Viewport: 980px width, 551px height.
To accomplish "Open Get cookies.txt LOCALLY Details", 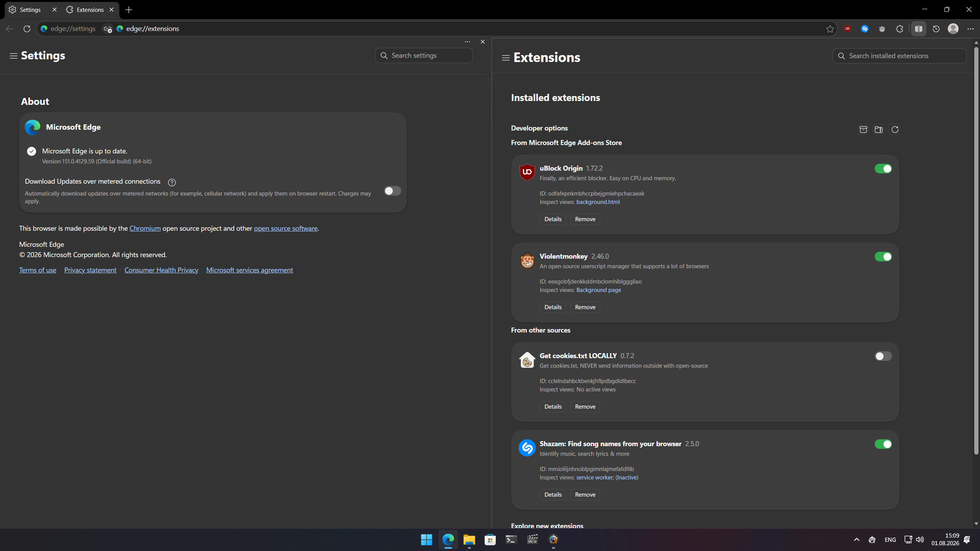I will (x=553, y=407).
